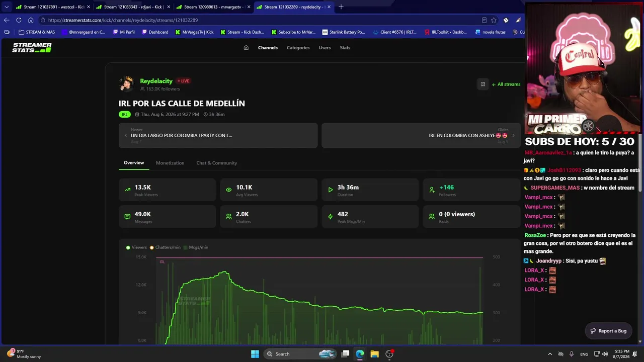The width and height of the screenshot is (644, 362).
Task: Open the browser home page
Action: pos(31,20)
